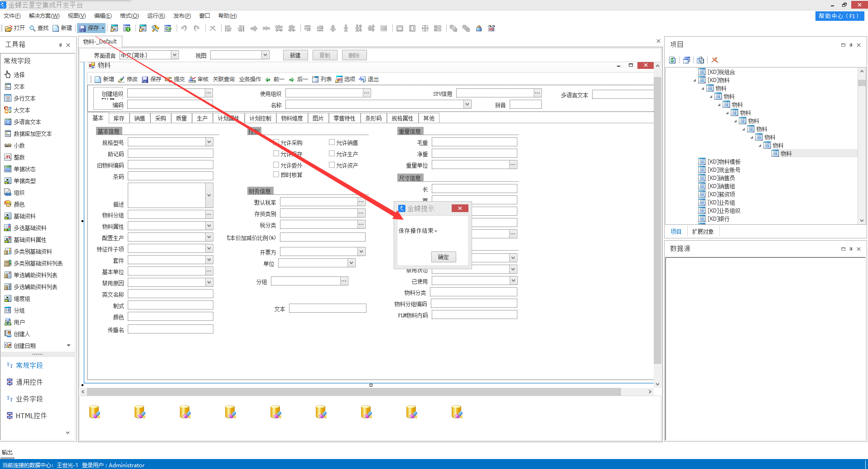Click the undo arrow in the top toolbar

point(184,28)
